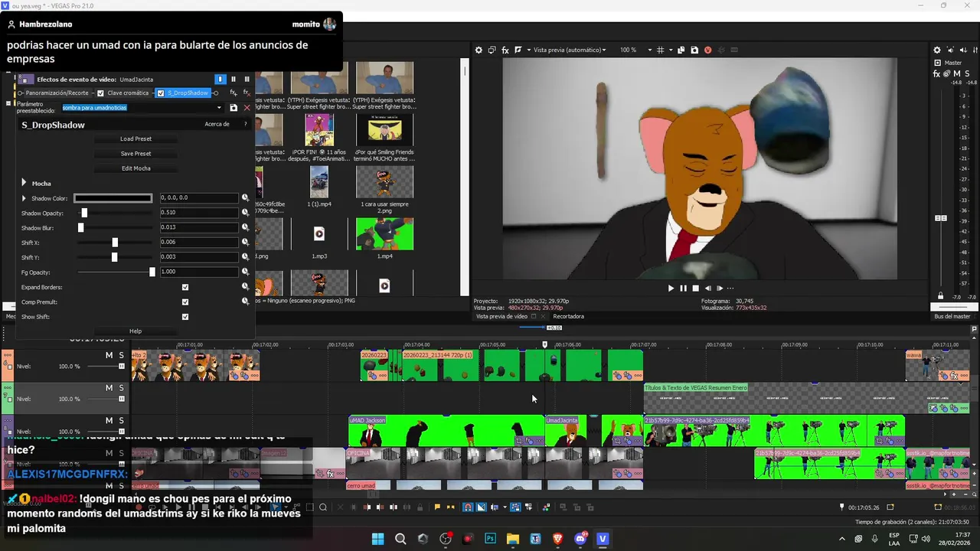Save the preset with the floppy icon
This screenshot has height=551, width=980.
(x=234, y=108)
